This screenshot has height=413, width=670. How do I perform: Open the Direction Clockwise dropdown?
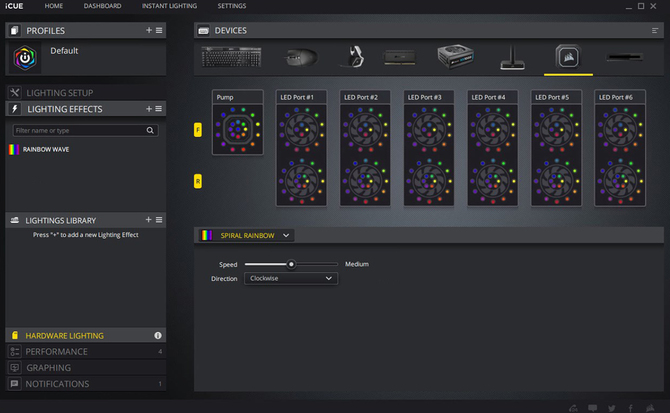coord(291,278)
